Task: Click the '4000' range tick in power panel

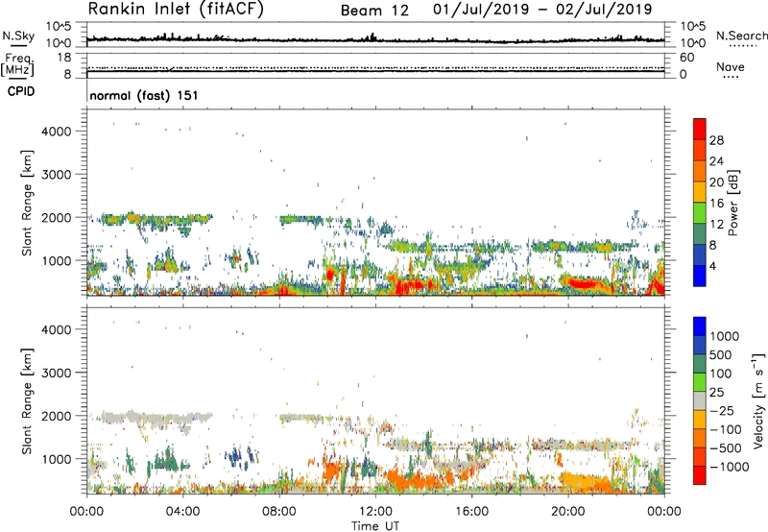Action: 57,132
